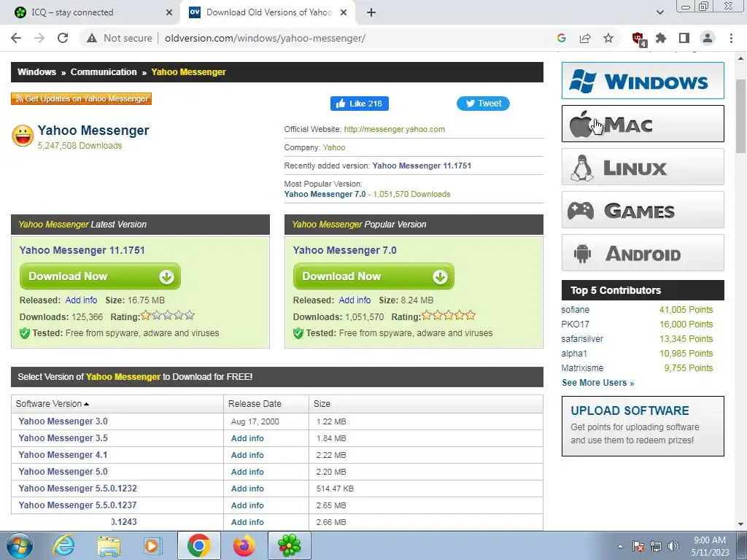Open the messenger.yahoo.com official website link

[394, 129]
